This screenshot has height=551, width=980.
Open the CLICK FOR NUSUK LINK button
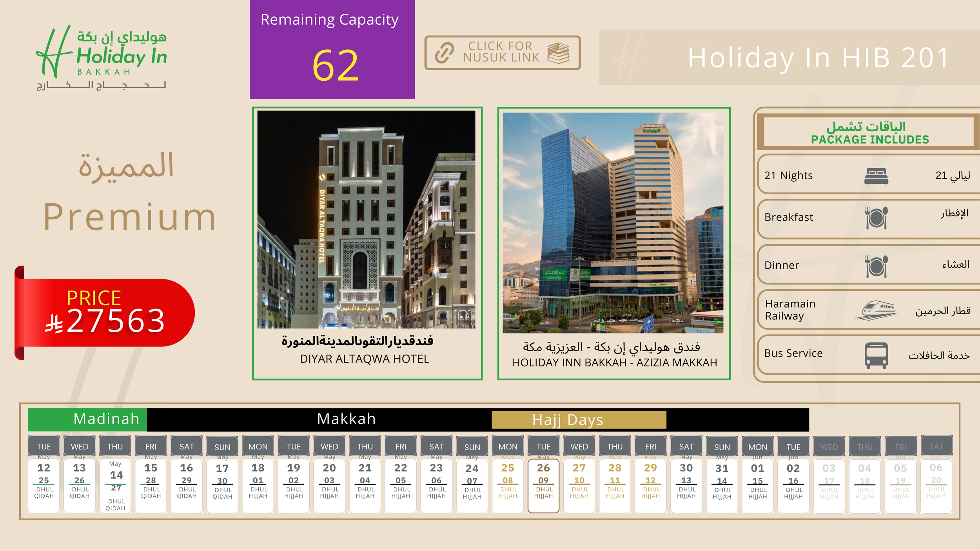click(502, 53)
